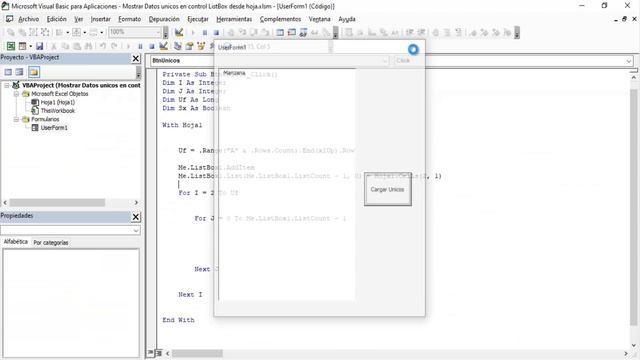Viewport: 640px width, 360px height.
Task: Open the Ayuda menu
Action: (x=347, y=19)
